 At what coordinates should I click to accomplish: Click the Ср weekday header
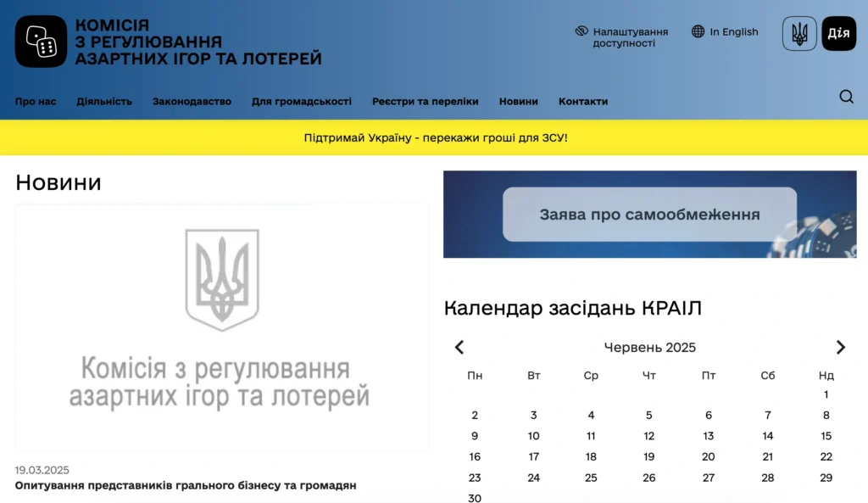coord(591,376)
